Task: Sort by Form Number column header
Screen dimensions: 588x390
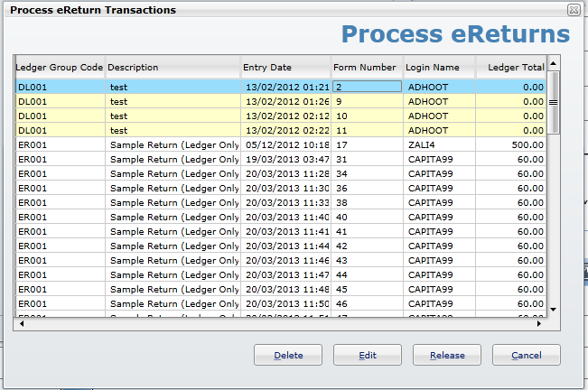Action: click(367, 68)
